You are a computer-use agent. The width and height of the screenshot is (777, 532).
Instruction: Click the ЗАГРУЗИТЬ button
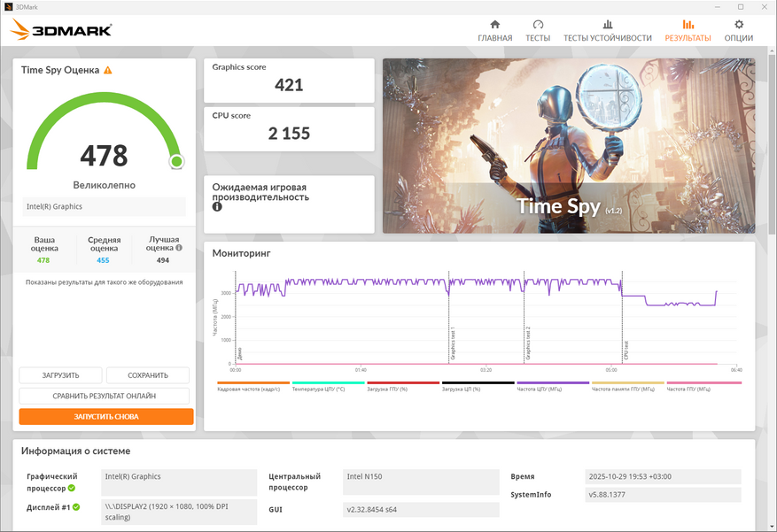pyautogui.click(x=60, y=375)
